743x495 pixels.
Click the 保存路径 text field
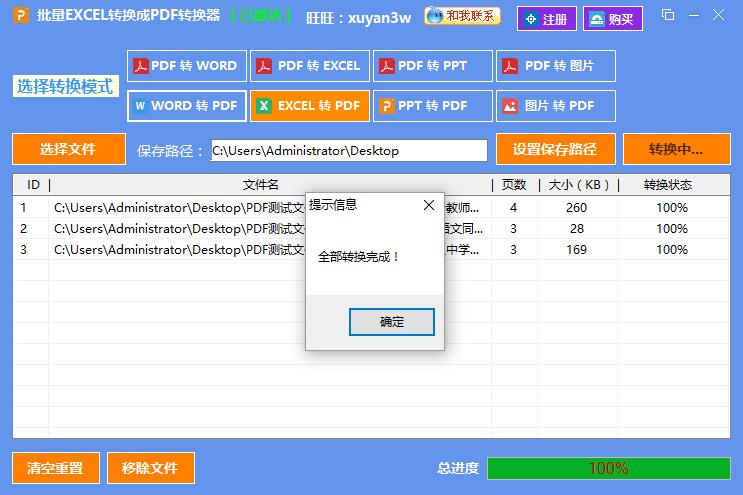348,151
